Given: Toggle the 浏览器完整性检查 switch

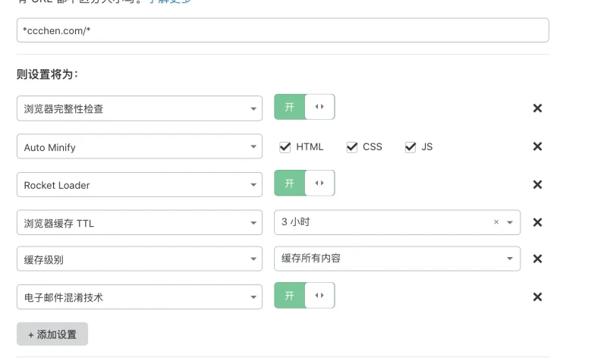Looking at the screenshot, I should coord(304,108).
